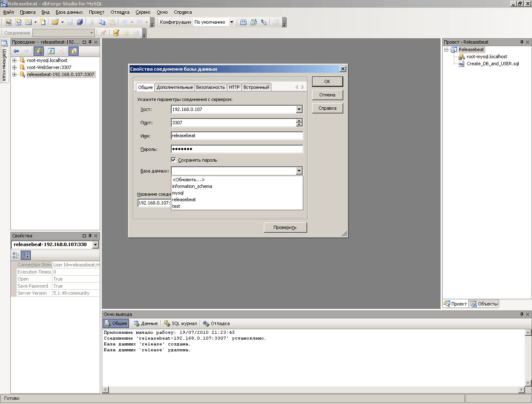The height and width of the screenshot is (404, 532).
Task: Click the Edit connection pencil icon
Action: [x=116, y=33]
